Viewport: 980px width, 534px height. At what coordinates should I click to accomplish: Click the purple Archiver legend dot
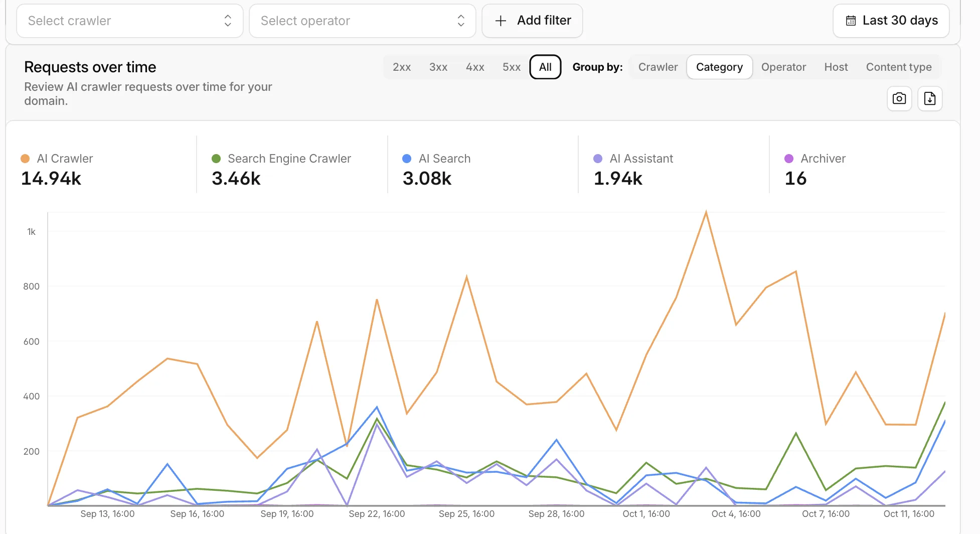tap(789, 159)
